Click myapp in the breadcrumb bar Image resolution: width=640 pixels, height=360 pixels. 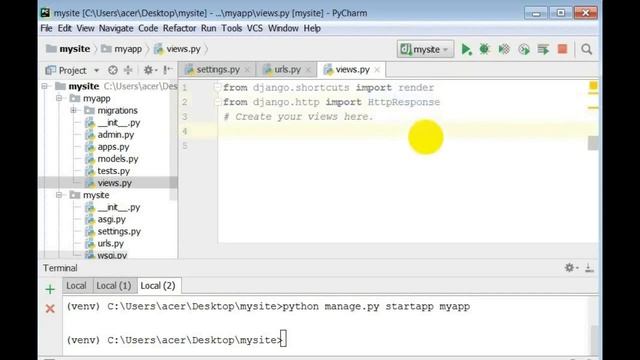[x=122, y=49]
